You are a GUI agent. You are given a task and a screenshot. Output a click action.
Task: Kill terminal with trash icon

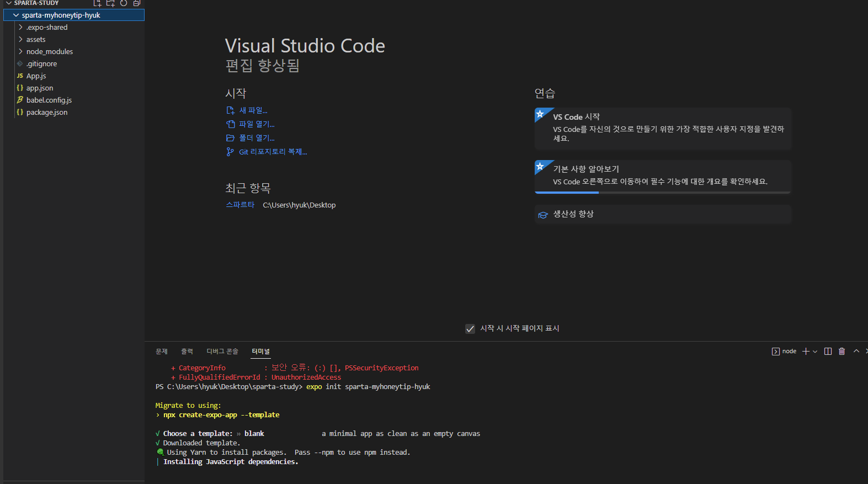842,352
